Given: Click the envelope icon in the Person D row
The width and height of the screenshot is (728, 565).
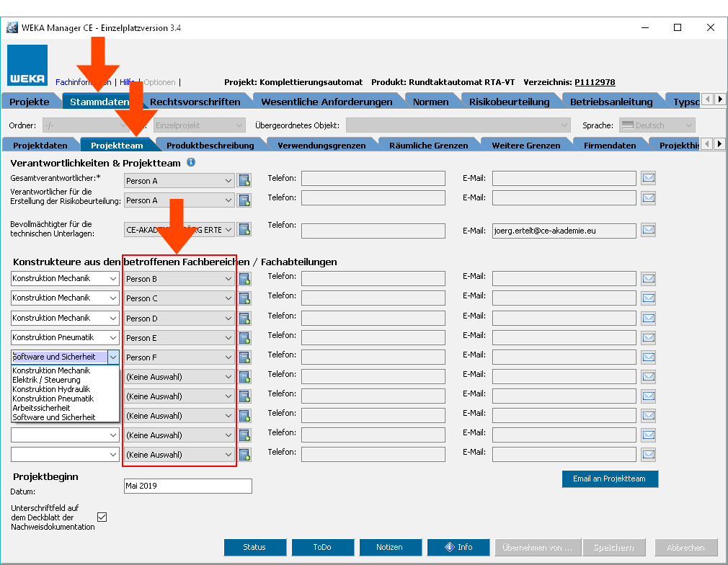Looking at the screenshot, I should pyautogui.click(x=648, y=318).
